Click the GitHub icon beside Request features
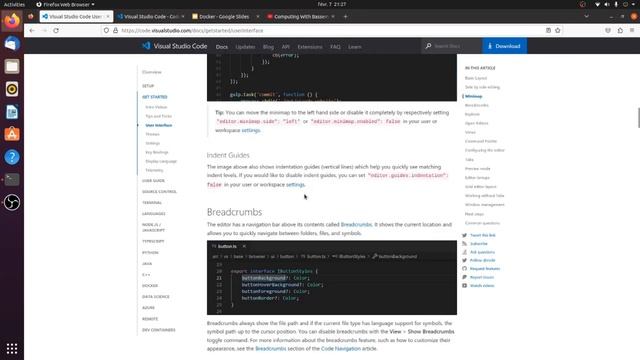The height and width of the screenshot is (360, 640). (464, 269)
